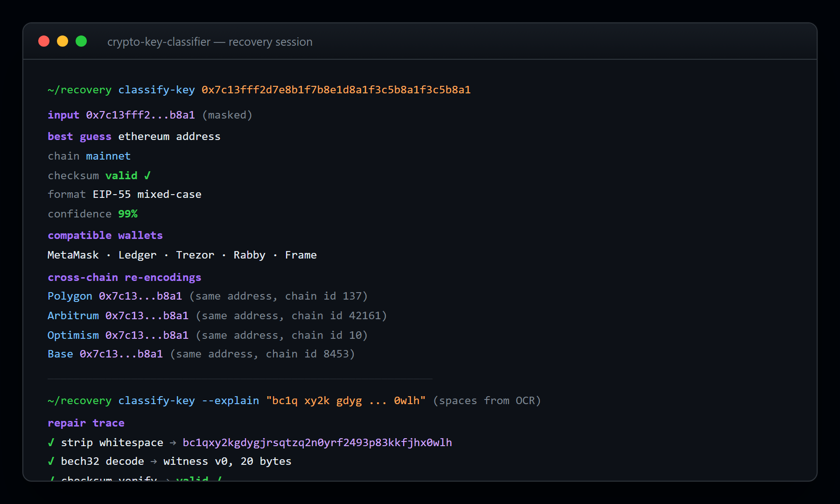This screenshot has height=504, width=840.
Task: Click the chain value 'mainnet'
Action: click(108, 156)
